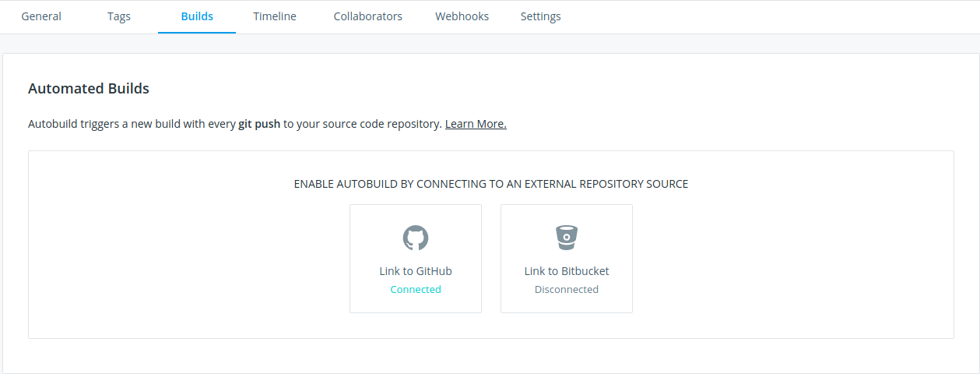
Task: Click the Disconnected status text
Action: click(x=567, y=289)
